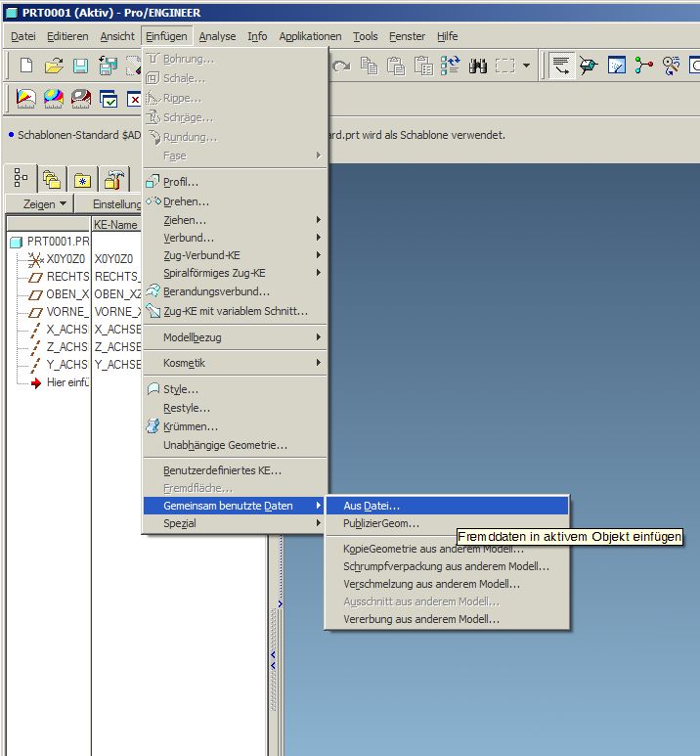This screenshot has height=756, width=700.
Task: Click the Paste icon in toolbar
Action: [x=396, y=66]
